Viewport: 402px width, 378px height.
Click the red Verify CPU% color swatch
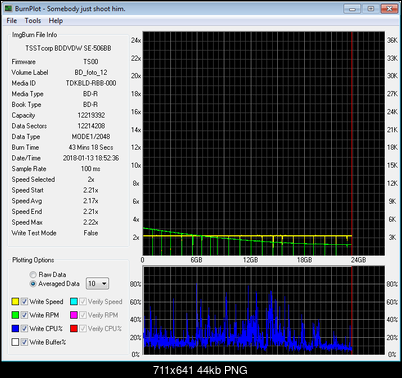(x=74, y=329)
